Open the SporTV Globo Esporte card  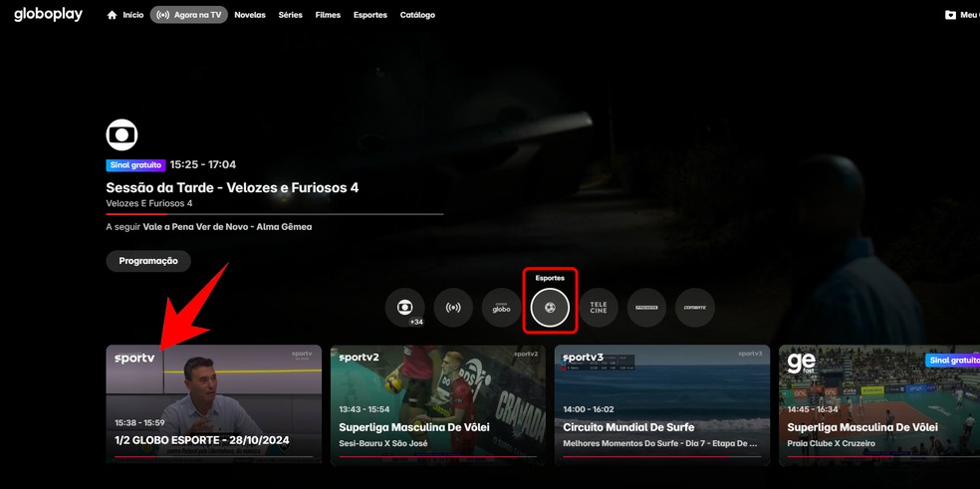(x=214, y=404)
